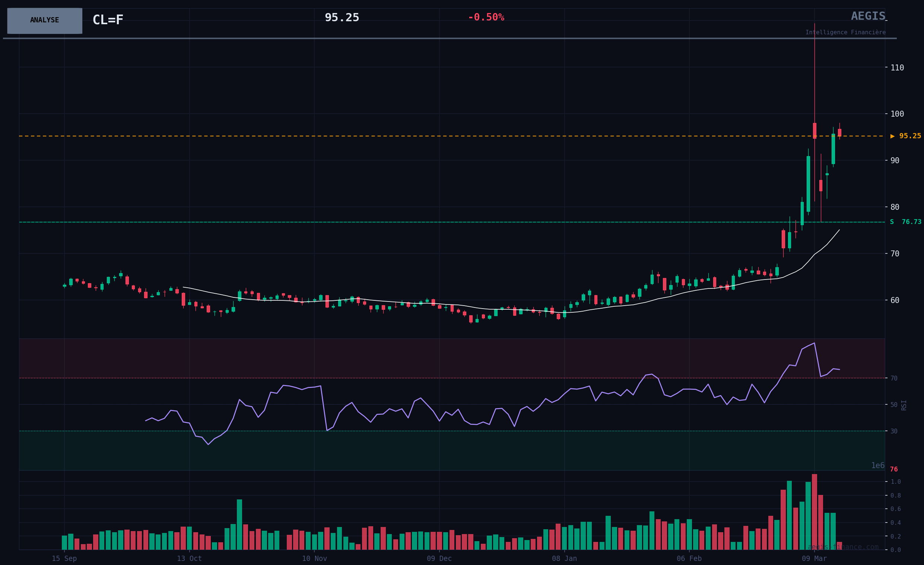Click the green S 76.73 support label
924x565 pixels.
click(905, 222)
